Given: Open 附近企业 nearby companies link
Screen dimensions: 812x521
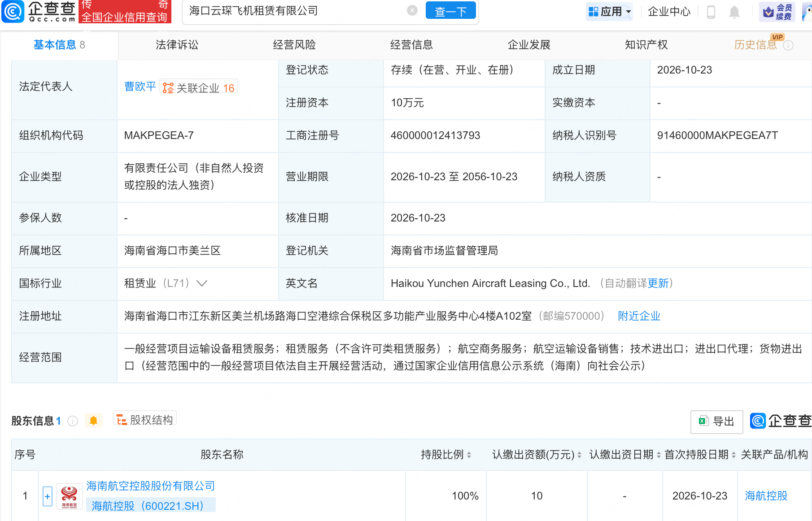Looking at the screenshot, I should (x=639, y=316).
